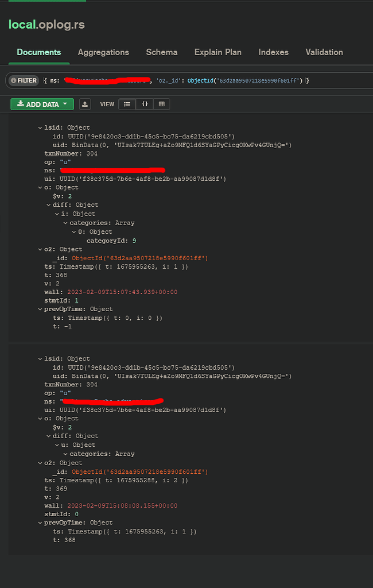Click the 'local' database name link
Screen dimensions: 373x588
(x=21, y=25)
